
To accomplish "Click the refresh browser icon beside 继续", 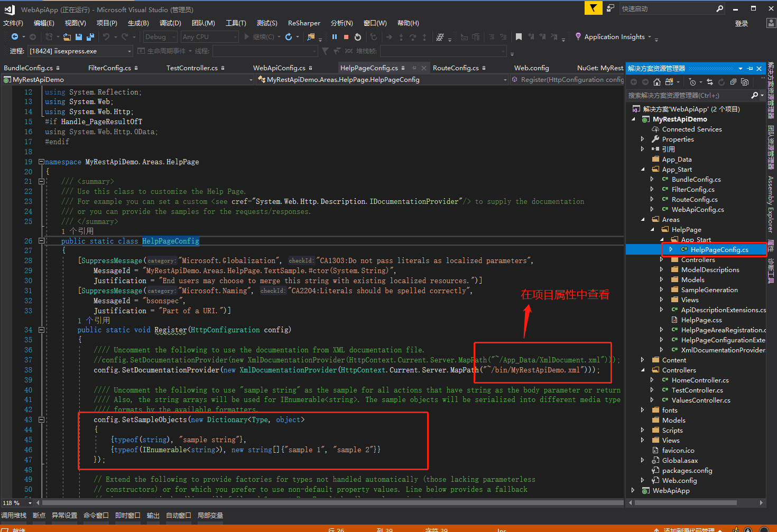I will point(289,37).
